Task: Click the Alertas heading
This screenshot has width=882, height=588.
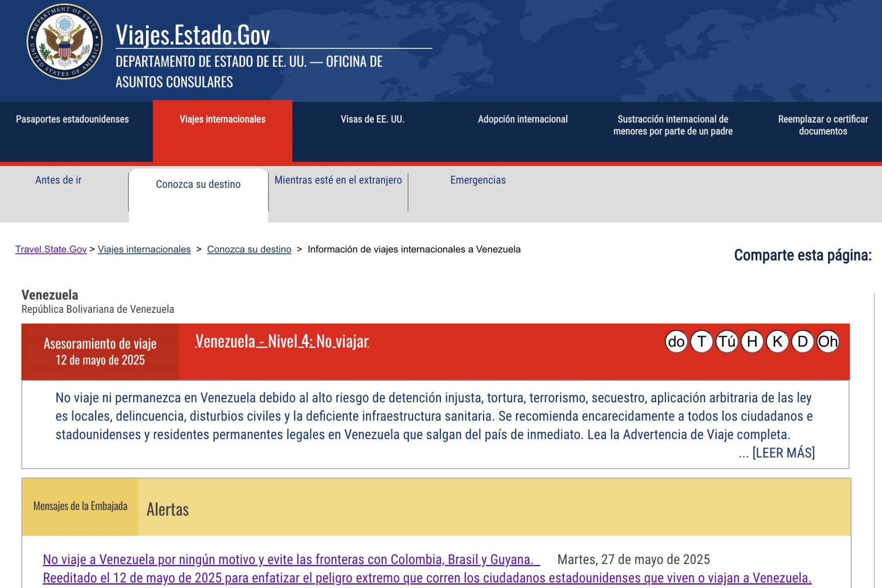Action: pyautogui.click(x=168, y=510)
